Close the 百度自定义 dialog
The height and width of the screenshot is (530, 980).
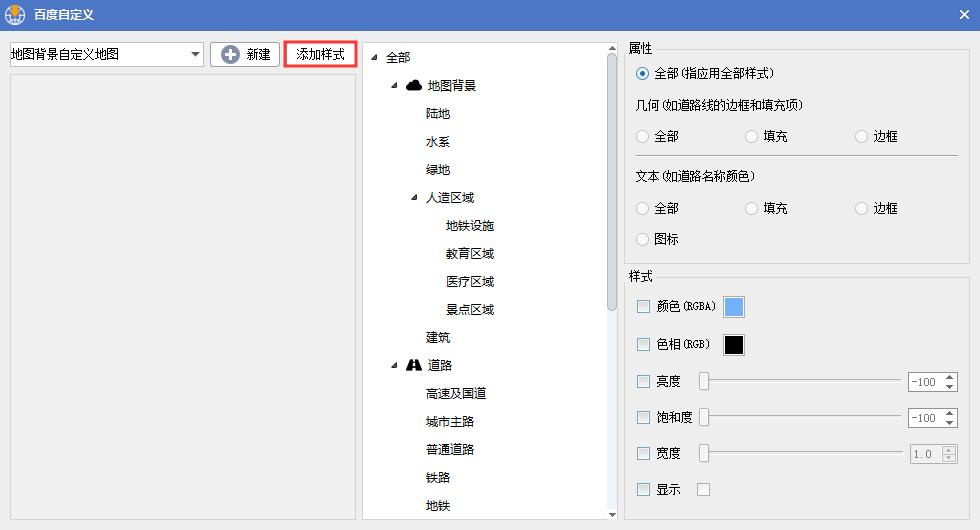pyautogui.click(x=964, y=14)
